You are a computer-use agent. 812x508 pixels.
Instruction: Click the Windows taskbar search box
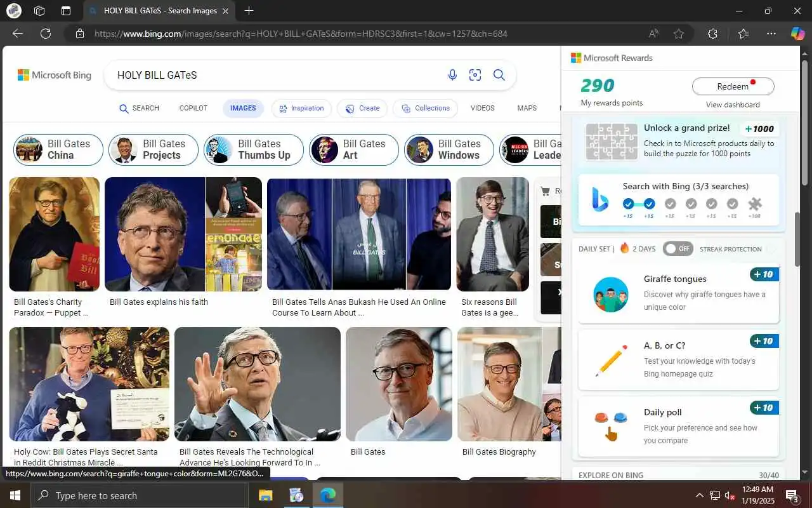click(140, 495)
